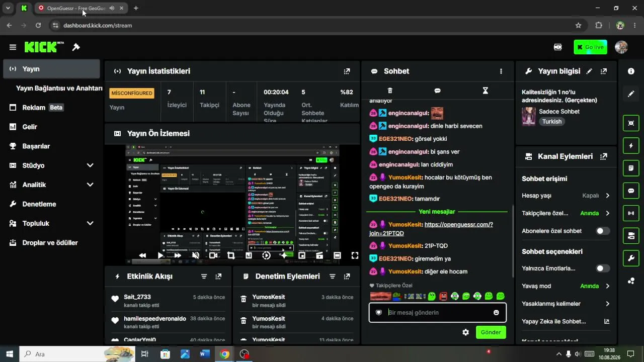Click the Kick logo in the header
Image resolution: width=644 pixels, height=362 pixels.
(44, 47)
